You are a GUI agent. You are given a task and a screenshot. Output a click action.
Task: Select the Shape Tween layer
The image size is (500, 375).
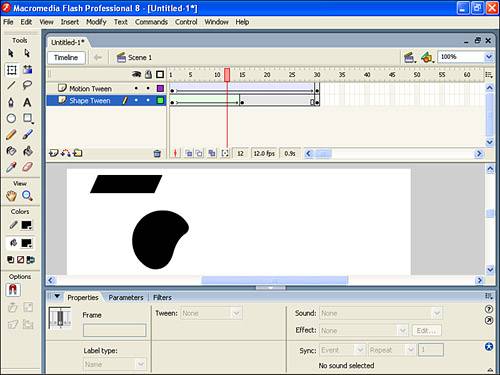click(89, 101)
